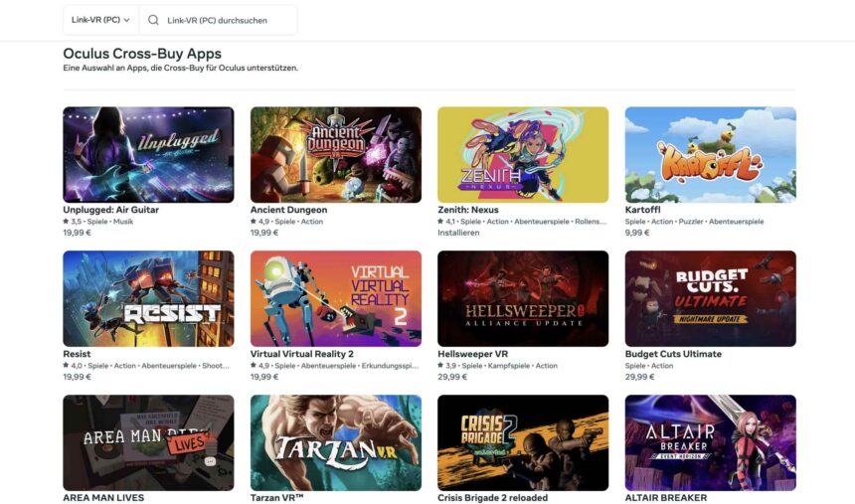Open the ALTAIR BREAKER cover image

click(x=711, y=443)
